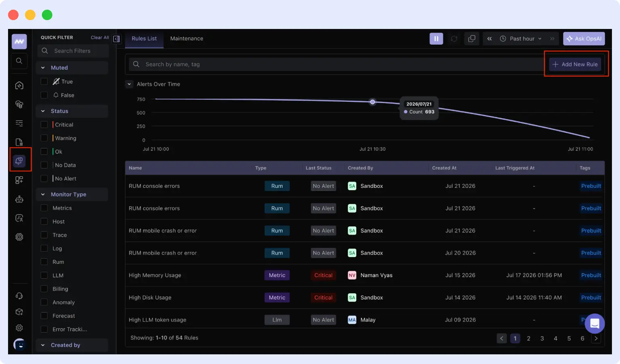Check the Ok status checkbox
Image resolution: width=620 pixels, height=364 pixels.
click(44, 152)
